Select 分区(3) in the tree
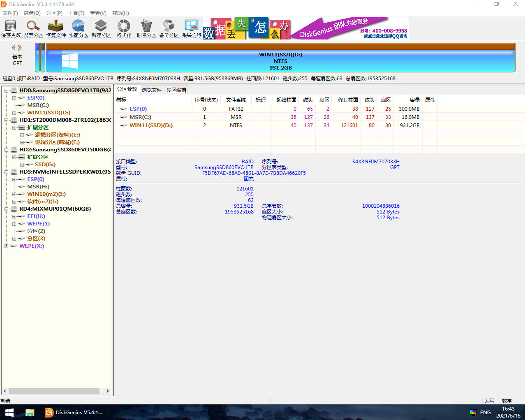The width and height of the screenshot is (525, 420). (36, 238)
